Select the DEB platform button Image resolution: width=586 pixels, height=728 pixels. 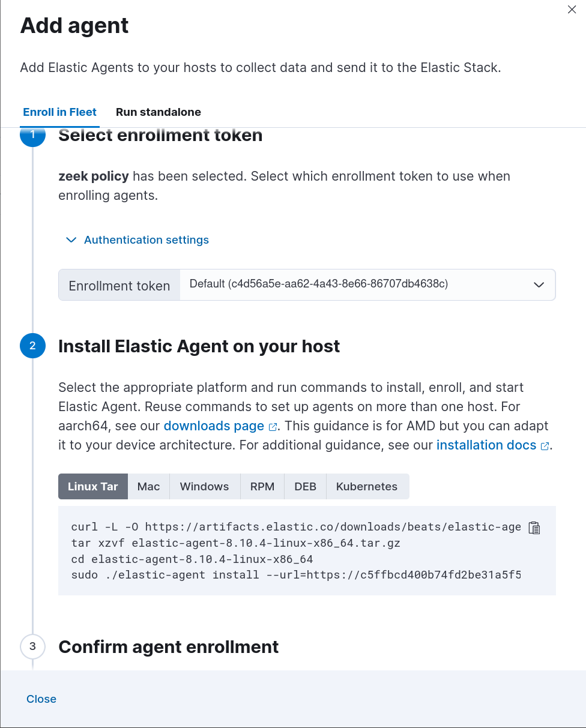click(x=305, y=487)
